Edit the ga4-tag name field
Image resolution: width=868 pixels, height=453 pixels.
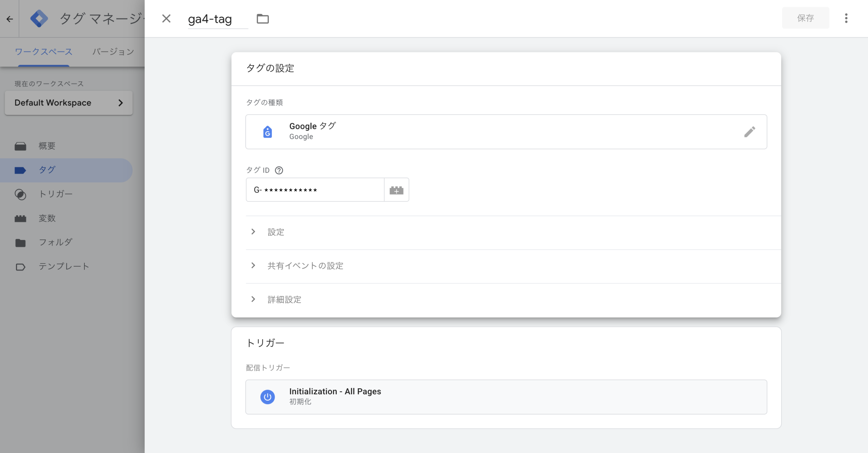pyautogui.click(x=218, y=19)
